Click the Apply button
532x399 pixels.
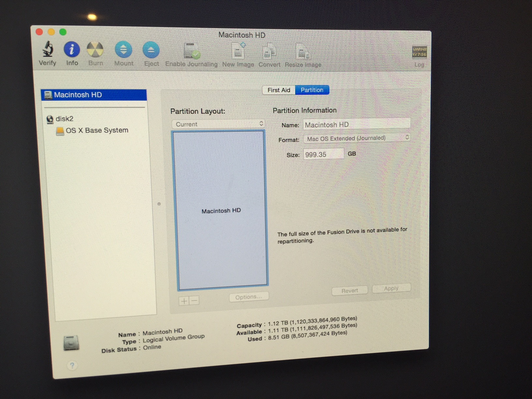[x=391, y=288]
